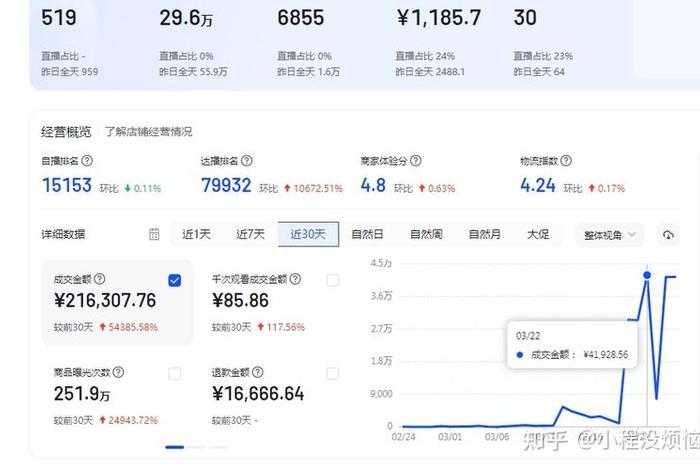This screenshot has height=470, width=700.
Task: Check the 退款金额 checkbox
Action: (333, 373)
